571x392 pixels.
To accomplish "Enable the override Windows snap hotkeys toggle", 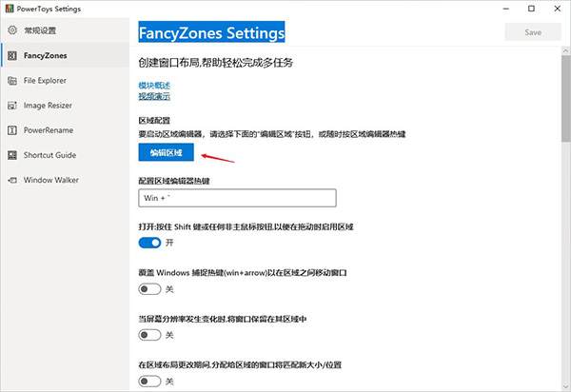I will pos(150,289).
